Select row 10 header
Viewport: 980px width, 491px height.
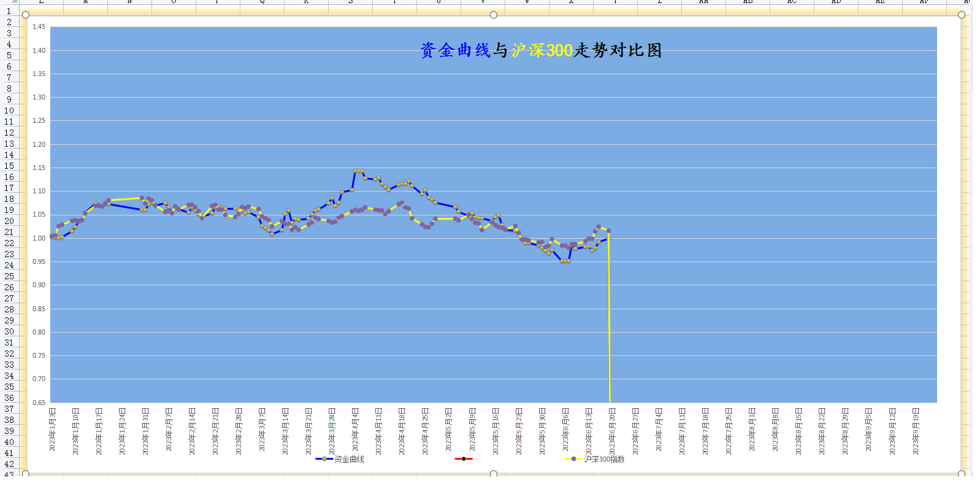[x=9, y=110]
